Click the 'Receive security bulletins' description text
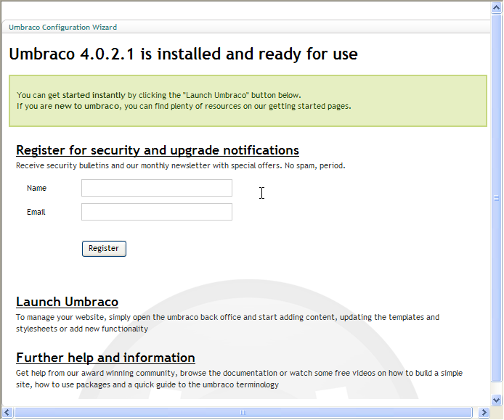The width and height of the screenshot is (504, 420). coord(181,165)
